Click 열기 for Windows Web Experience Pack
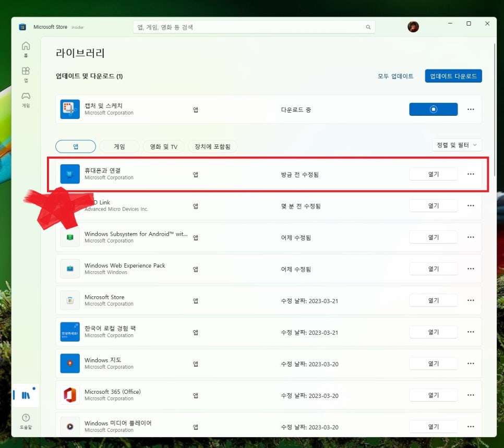 click(x=433, y=269)
